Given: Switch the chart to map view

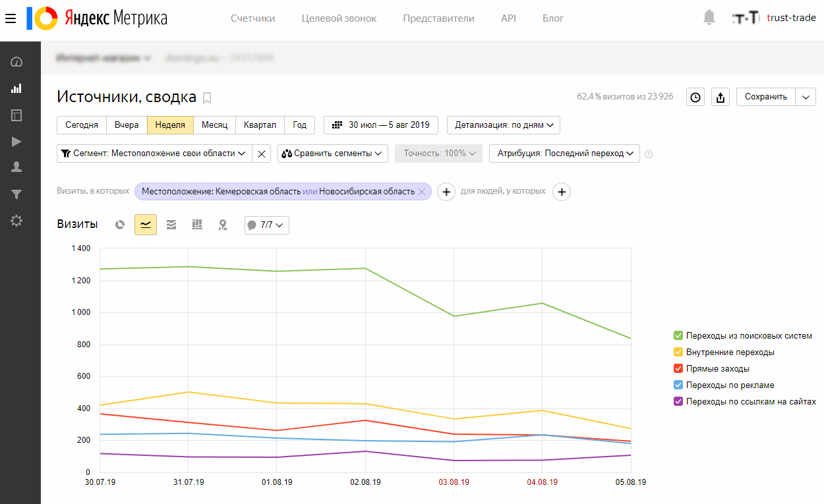Looking at the screenshot, I should 223,225.
